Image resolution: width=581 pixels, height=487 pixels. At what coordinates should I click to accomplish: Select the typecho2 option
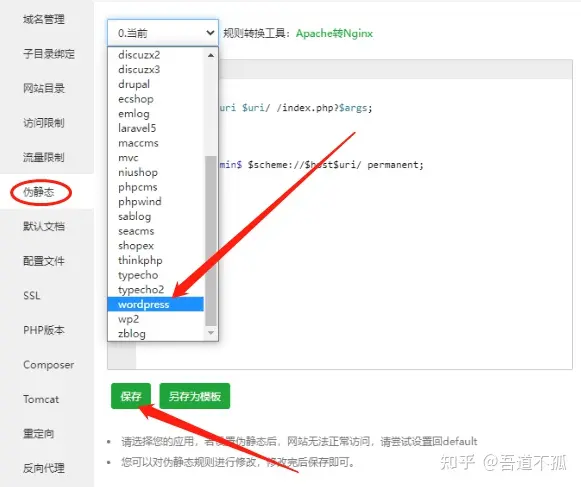(x=156, y=289)
